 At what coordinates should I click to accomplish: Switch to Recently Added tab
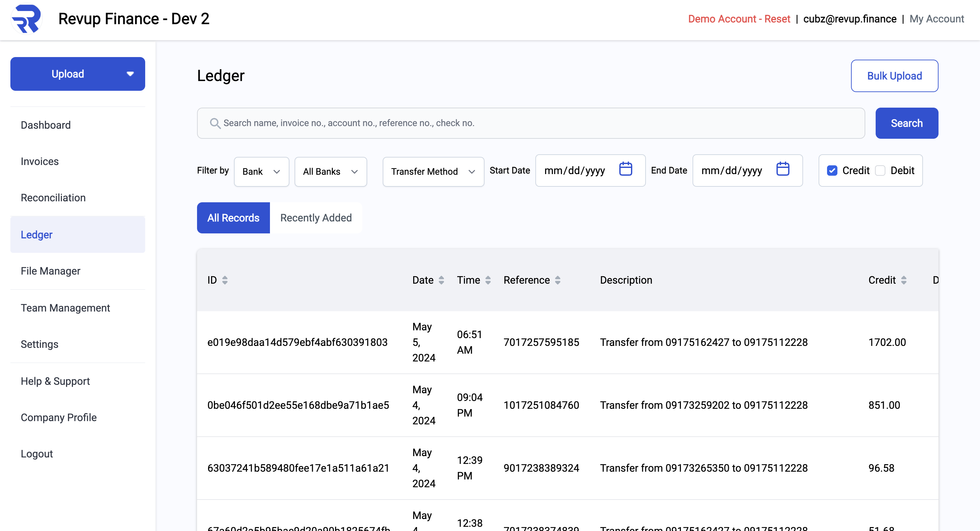pos(316,218)
